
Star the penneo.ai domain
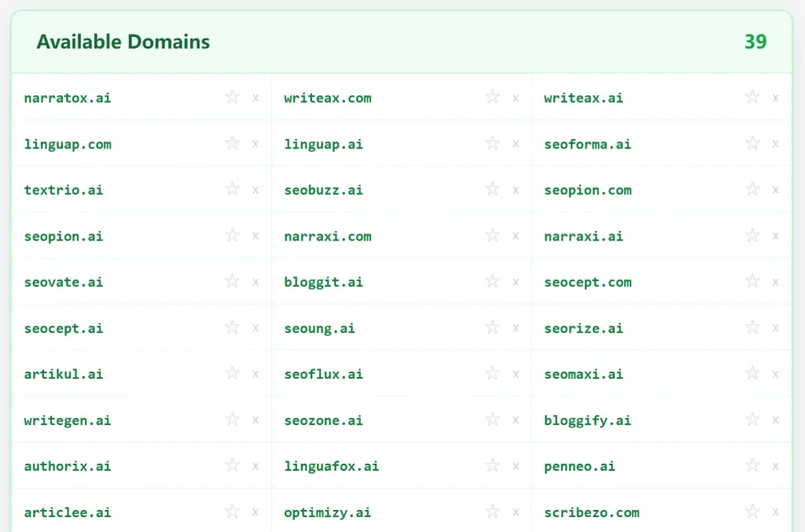tap(752, 466)
